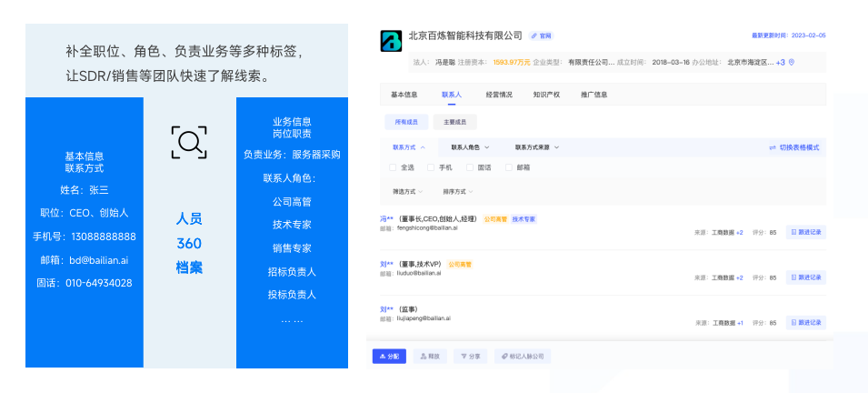Open contact 冯** name link
The image size is (868, 393).
[x=387, y=219]
